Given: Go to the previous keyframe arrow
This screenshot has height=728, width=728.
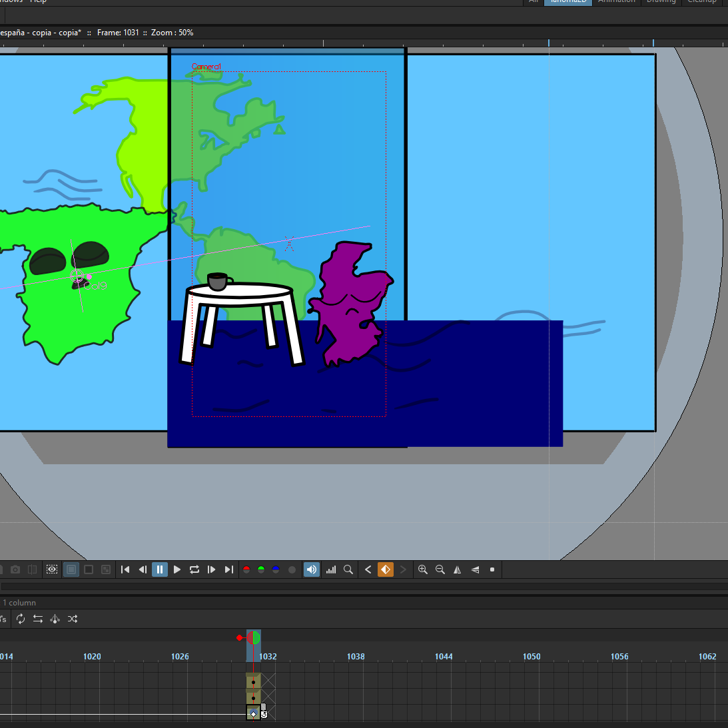Looking at the screenshot, I should pos(368,569).
